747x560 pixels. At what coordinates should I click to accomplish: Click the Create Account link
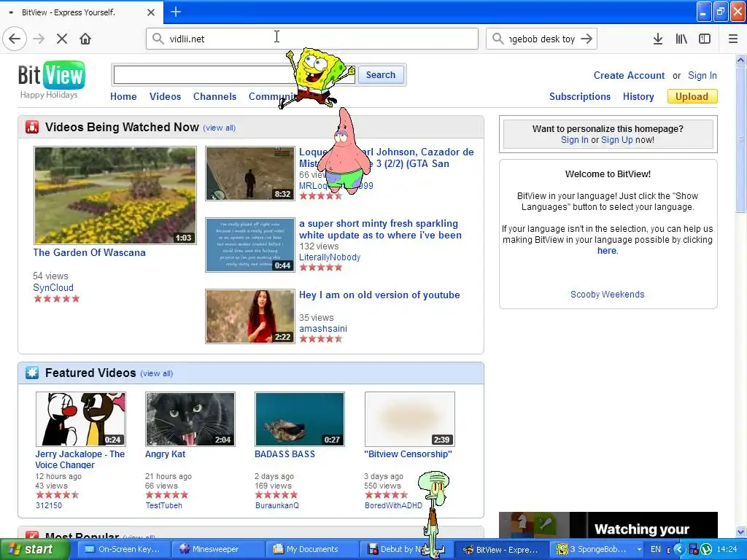629,75
